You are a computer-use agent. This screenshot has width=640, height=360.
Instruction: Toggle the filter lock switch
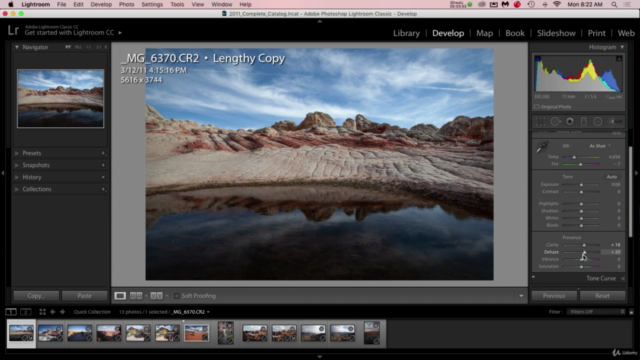coord(631,312)
